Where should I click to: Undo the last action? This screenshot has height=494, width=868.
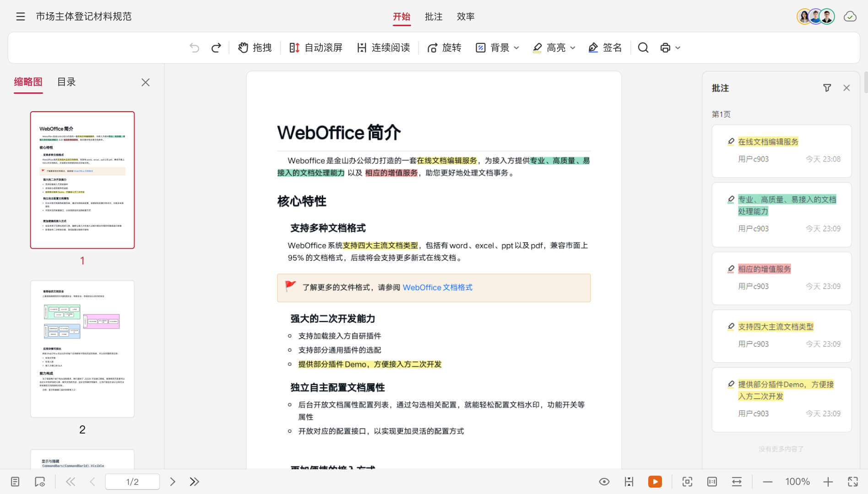coord(195,48)
